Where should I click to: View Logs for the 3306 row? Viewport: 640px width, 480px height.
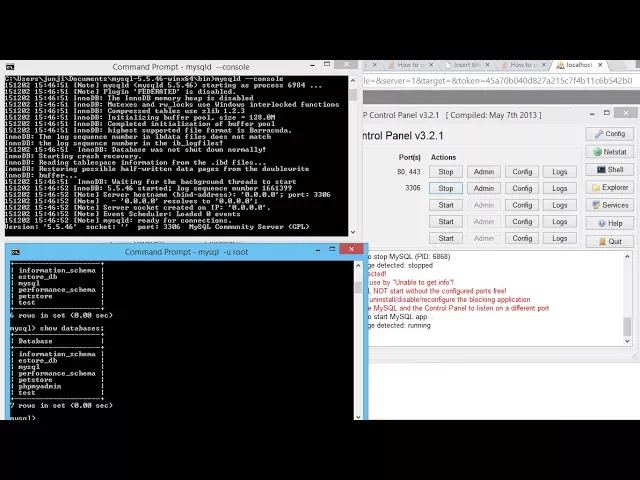coord(560,188)
